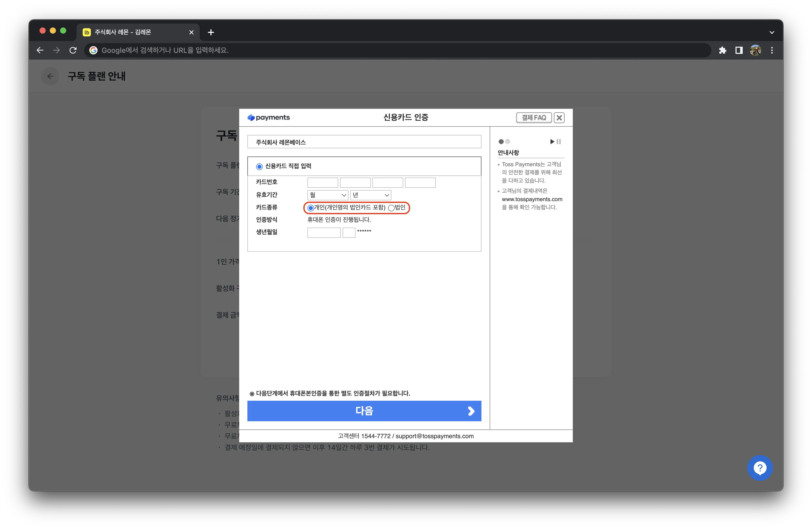
Task: Click the notice play icon
Action: [x=552, y=142]
